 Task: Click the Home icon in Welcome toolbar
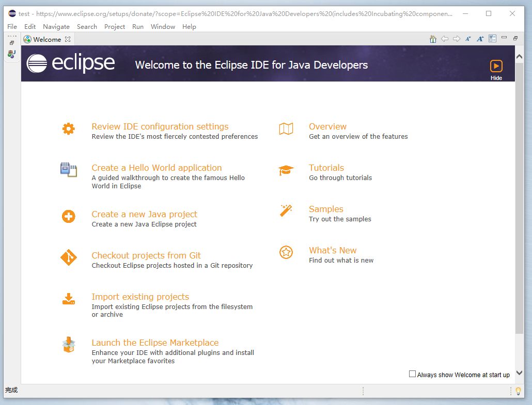tap(433, 39)
